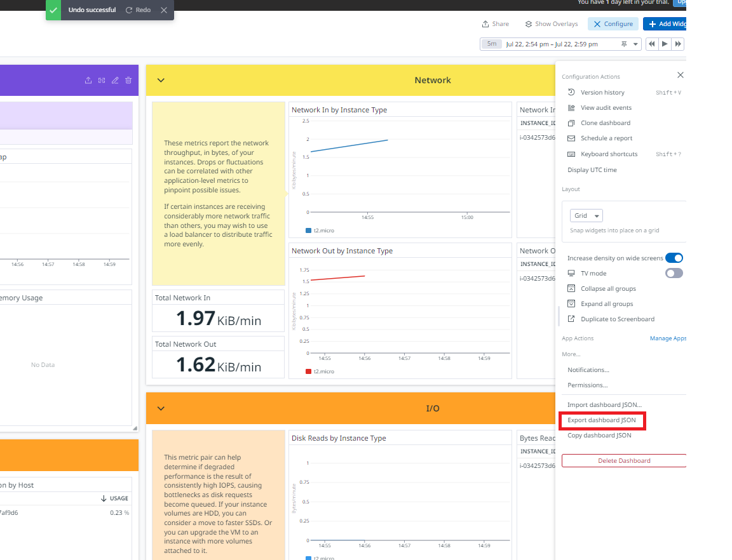
Task: Open the Manage Apps link
Action: 668,338
